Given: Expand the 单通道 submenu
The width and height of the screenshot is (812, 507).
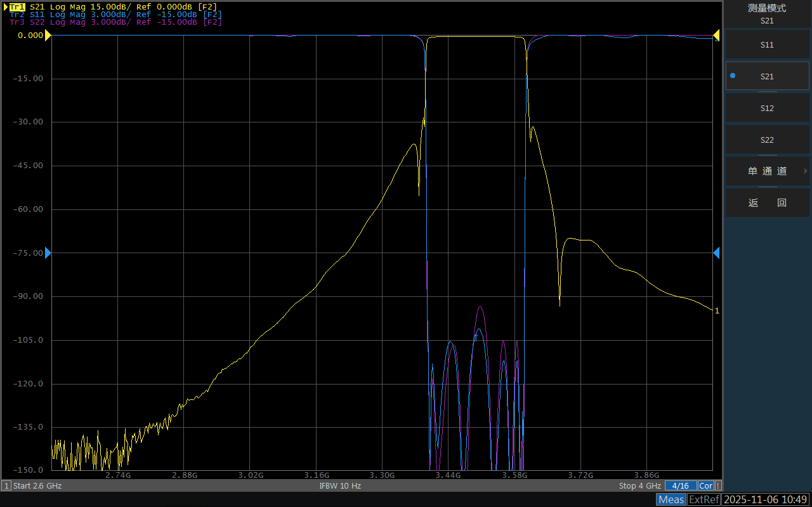Looking at the screenshot, I should tap(767, 171).
